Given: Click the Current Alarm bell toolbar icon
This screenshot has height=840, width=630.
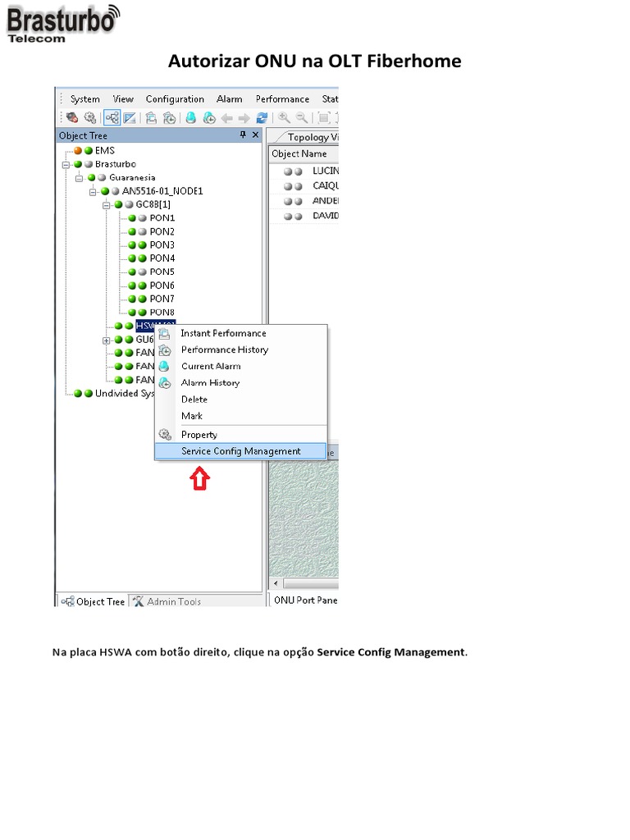Looking at the screenshot, I should [190, 117].
